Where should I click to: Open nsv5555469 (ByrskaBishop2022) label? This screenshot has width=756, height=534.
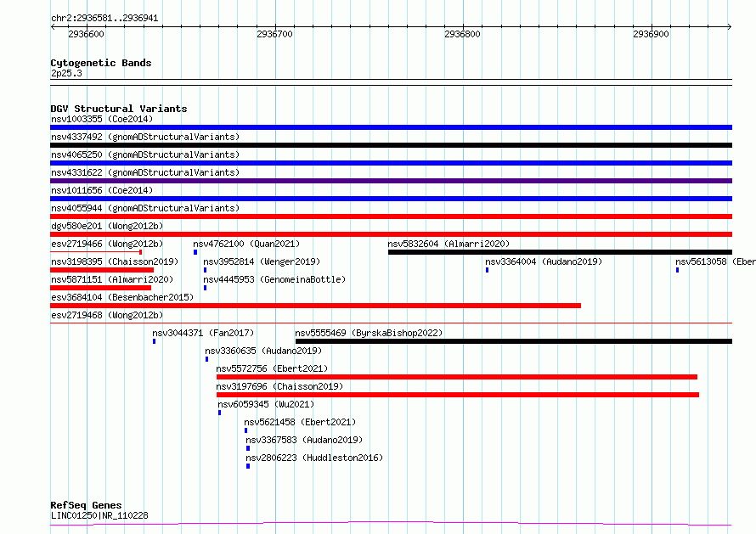[369, 333]
